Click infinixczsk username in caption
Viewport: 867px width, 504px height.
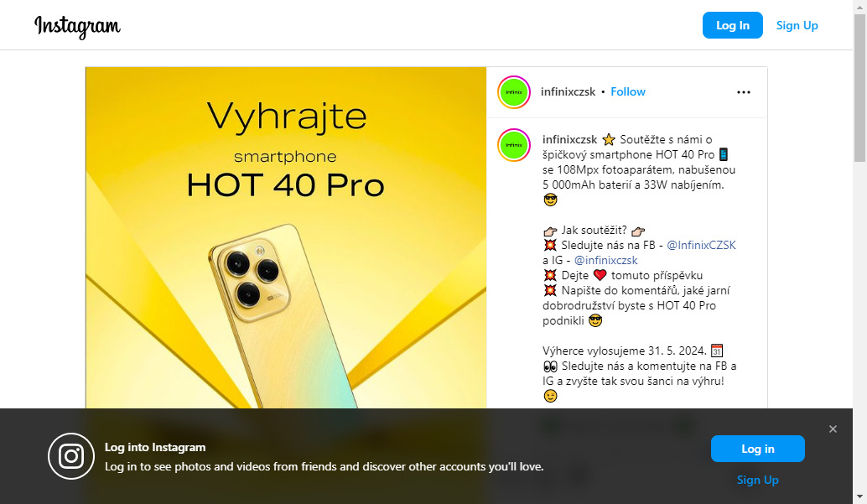pos(569,139)
